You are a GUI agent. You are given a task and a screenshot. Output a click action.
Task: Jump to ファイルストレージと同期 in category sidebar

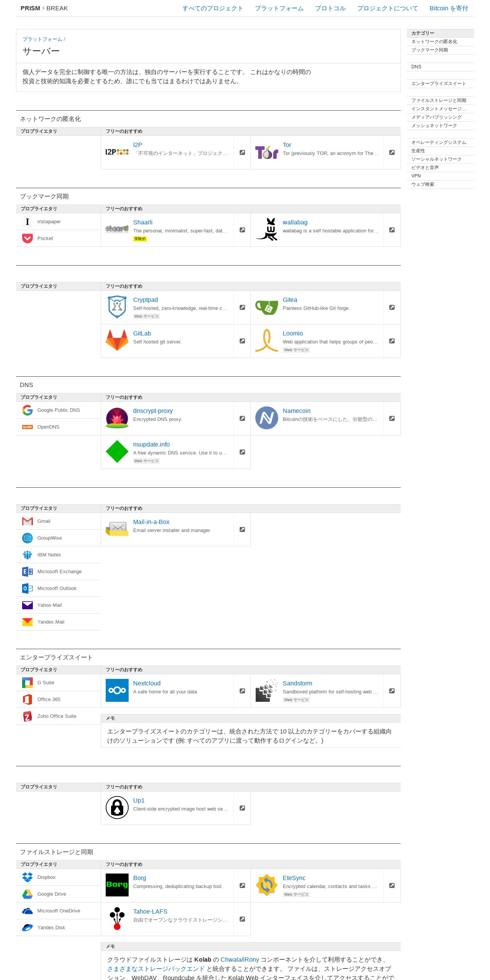click(440, 100)
